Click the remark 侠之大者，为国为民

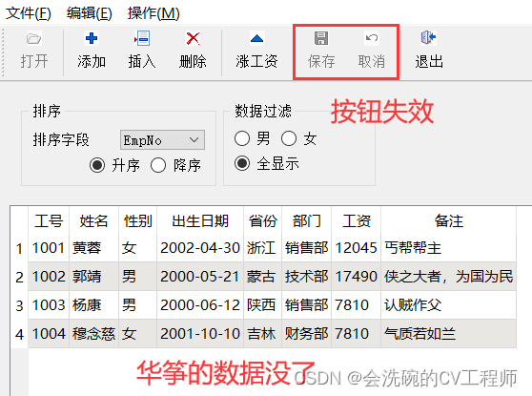448,277
